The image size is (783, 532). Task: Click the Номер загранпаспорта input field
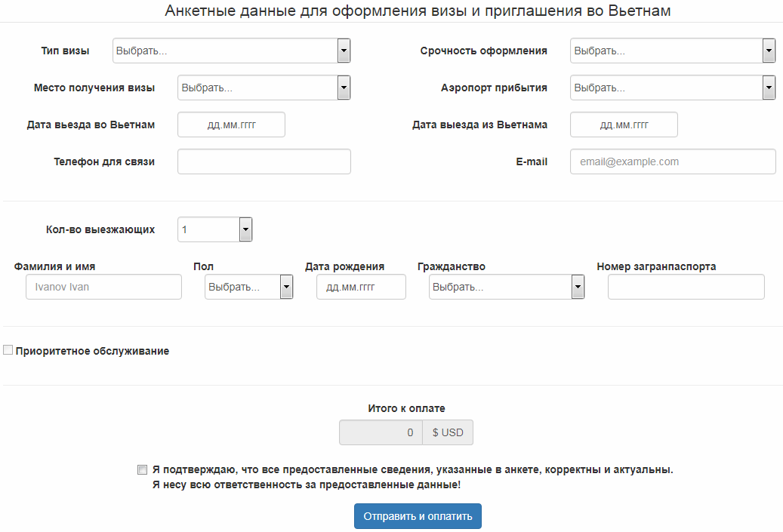coord(686,287)
